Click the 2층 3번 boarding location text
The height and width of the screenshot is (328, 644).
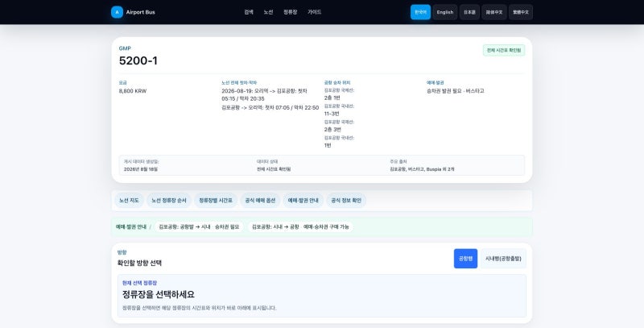click(332, 130)
